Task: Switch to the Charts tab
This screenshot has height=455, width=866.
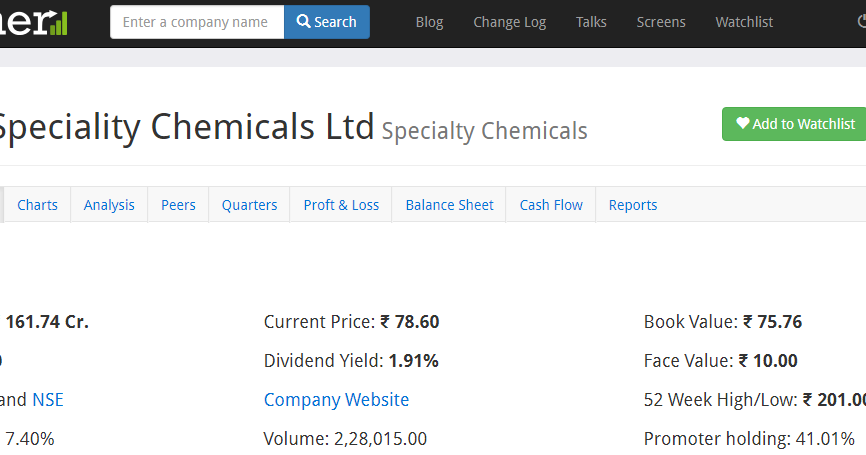Action: coord(38,205)
